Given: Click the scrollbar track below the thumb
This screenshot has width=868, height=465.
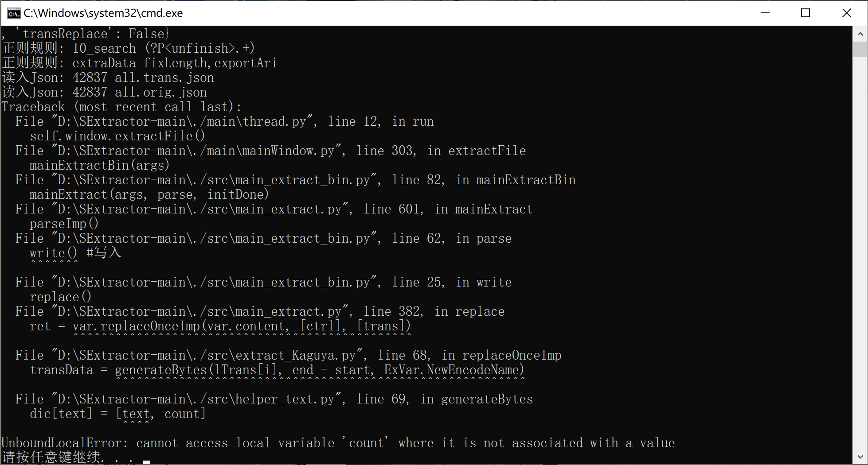Looking at the screenshot, I should point(860,221).
